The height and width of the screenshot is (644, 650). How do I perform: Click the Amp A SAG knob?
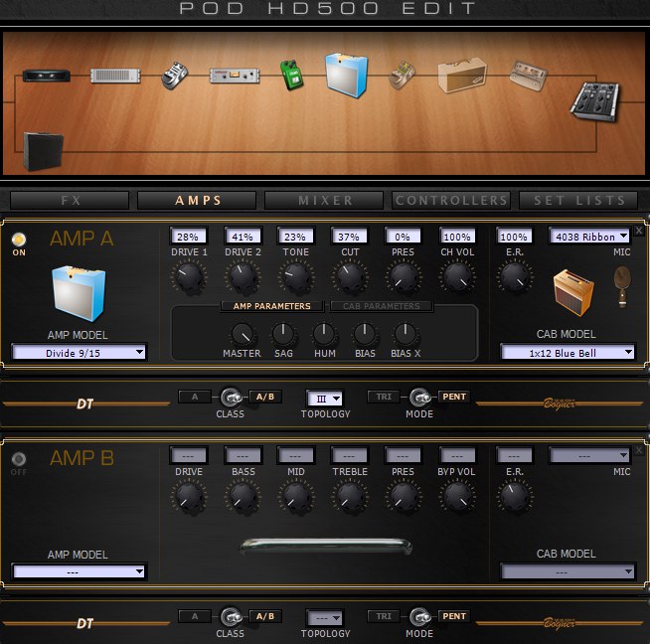(x=283, y=335)
